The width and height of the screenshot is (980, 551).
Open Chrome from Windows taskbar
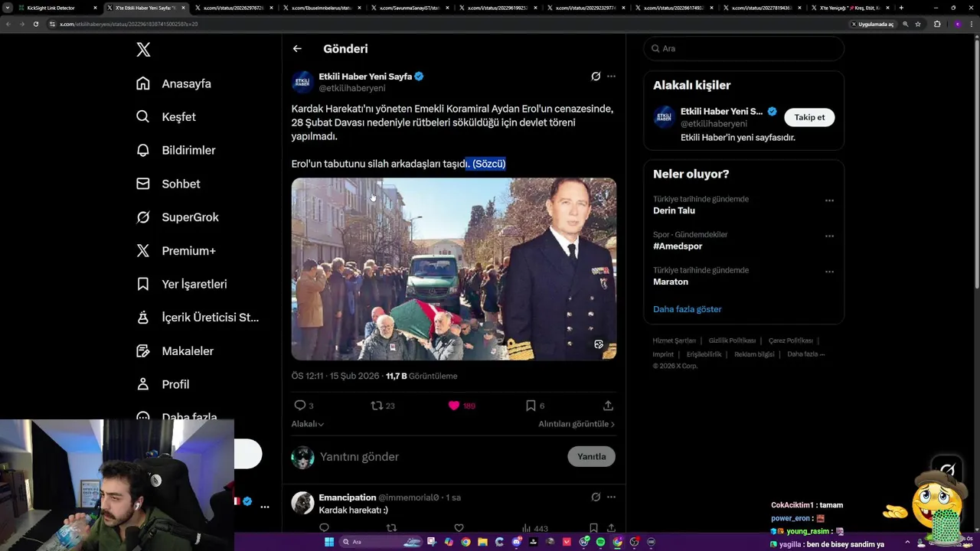point(465,542)
